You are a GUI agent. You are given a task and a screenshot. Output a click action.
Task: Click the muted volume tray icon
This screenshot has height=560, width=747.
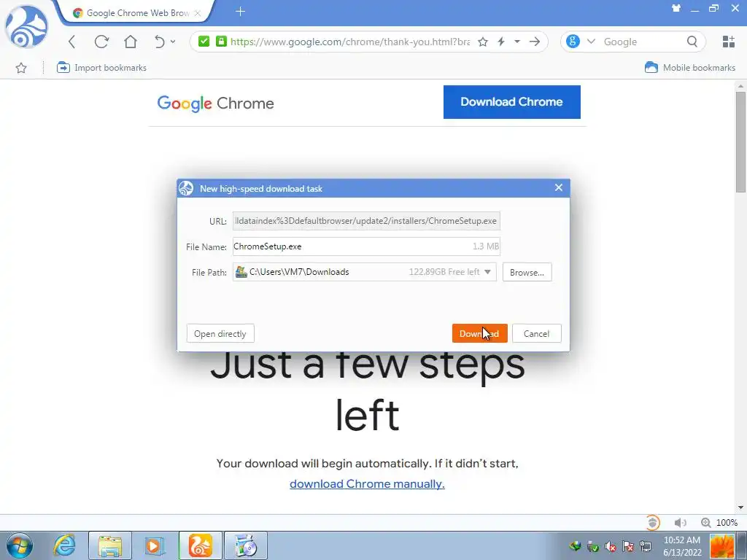click(x=611, y=546)
